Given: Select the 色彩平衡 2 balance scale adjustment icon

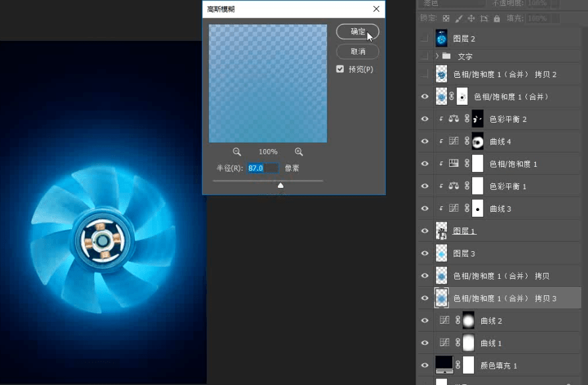Looking at the screenshot, I should [454, 119].
